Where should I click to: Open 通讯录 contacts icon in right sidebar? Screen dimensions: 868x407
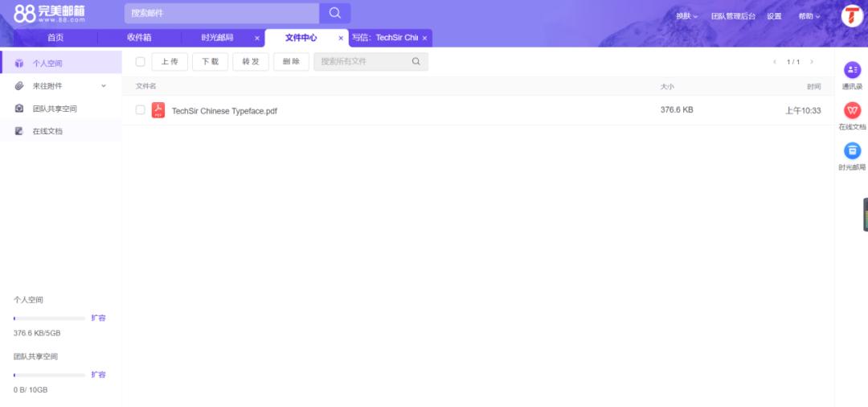[x=852, y=70]
